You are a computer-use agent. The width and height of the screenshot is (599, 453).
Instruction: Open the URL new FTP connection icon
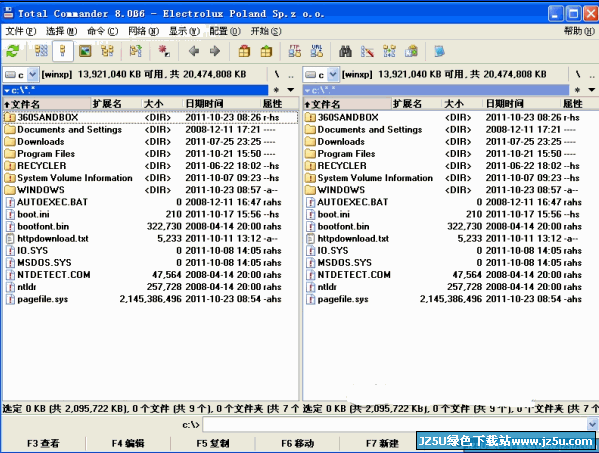(317, 51)
